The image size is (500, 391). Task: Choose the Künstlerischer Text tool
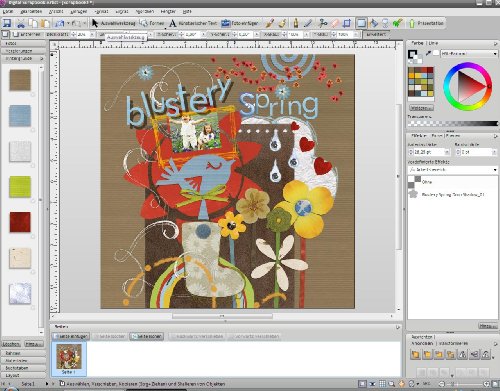pos(193,23)
